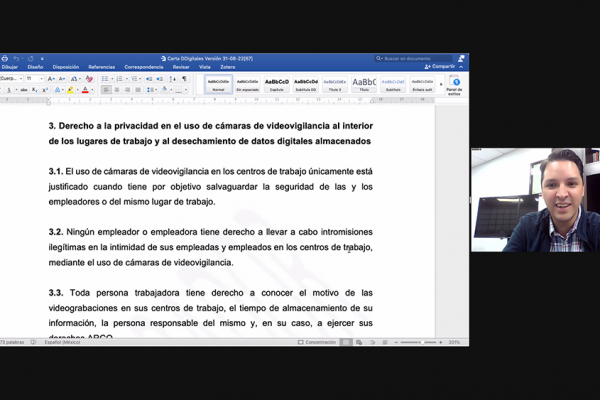
Task: Apply bulleted list
Action: [x=105, y=79]
